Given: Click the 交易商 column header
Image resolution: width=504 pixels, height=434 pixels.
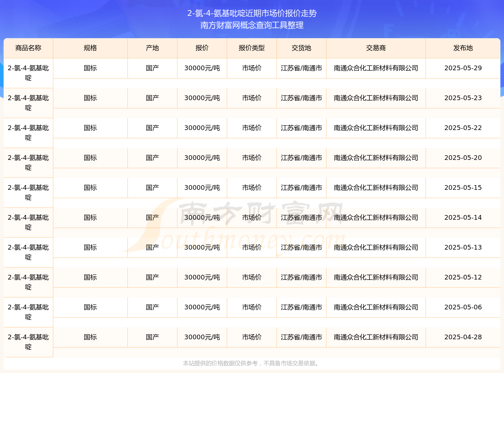Looking at the screenshot, I should click(x=376, y=48).
